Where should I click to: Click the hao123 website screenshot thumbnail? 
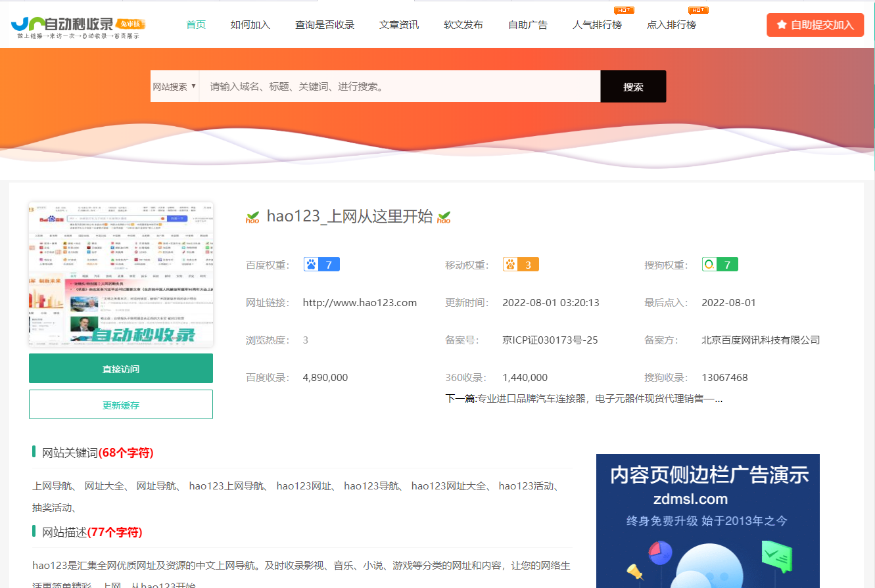pos(121,275)
